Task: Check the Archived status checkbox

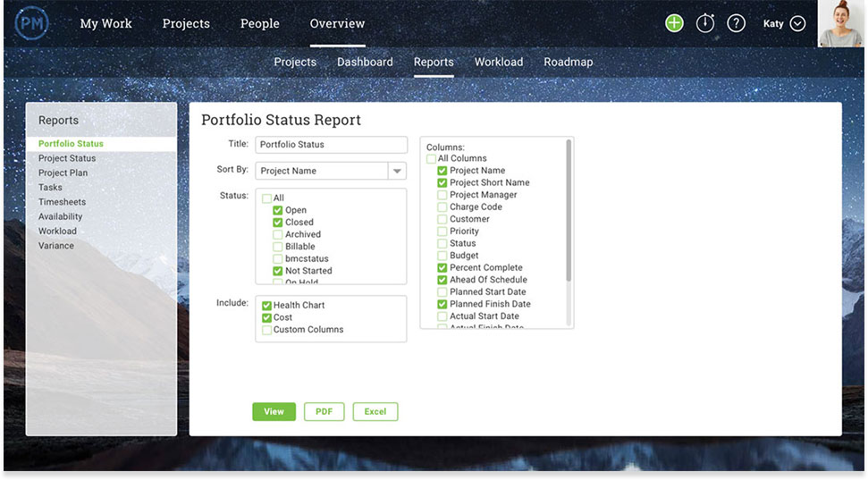Action: tap(278, 235)
